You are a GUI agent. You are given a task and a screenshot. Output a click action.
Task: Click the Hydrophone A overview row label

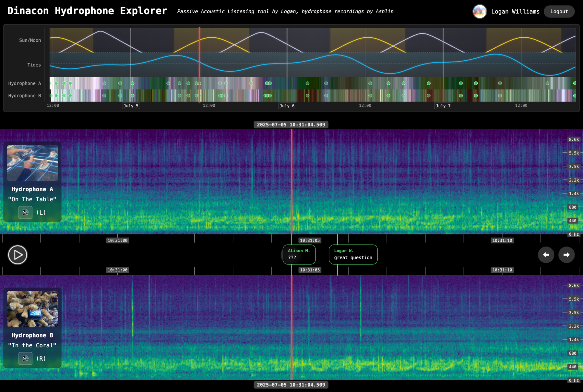(24, 83)
